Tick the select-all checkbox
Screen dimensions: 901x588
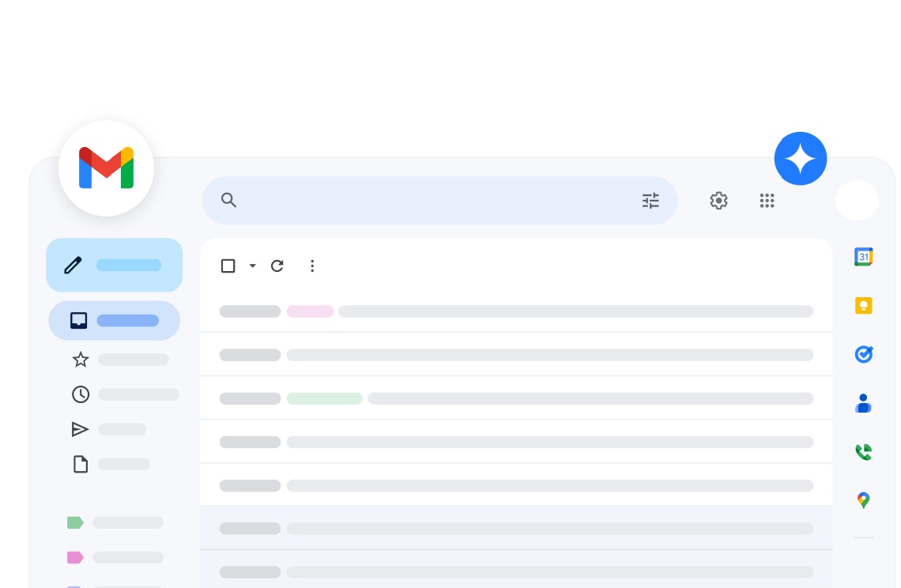point(228,266)
